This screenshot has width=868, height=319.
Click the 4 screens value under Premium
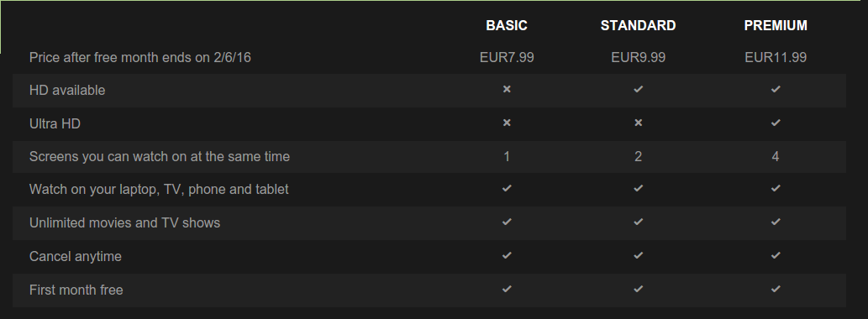click(x=776, y=156)
